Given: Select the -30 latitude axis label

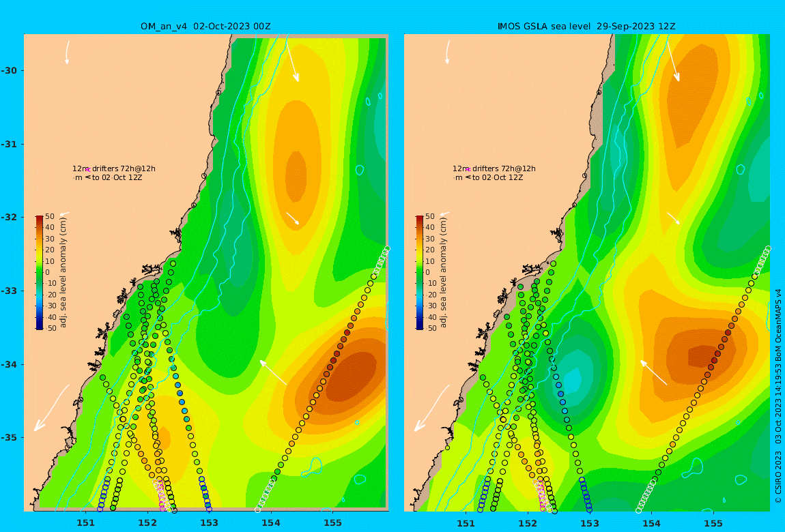Looking at the screenshot, I should [8, 70].
